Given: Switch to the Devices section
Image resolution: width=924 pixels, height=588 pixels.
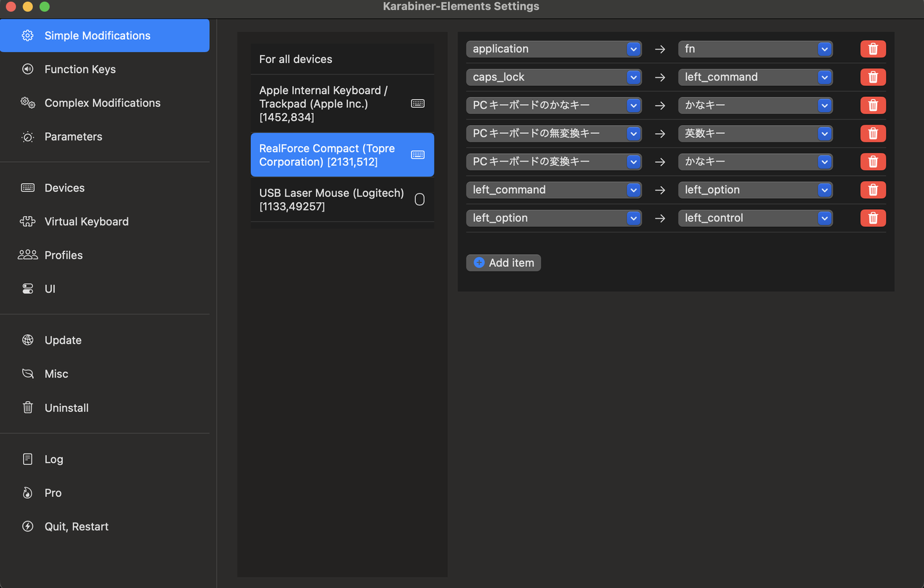Looking at the screenshot, I should 64,188.
